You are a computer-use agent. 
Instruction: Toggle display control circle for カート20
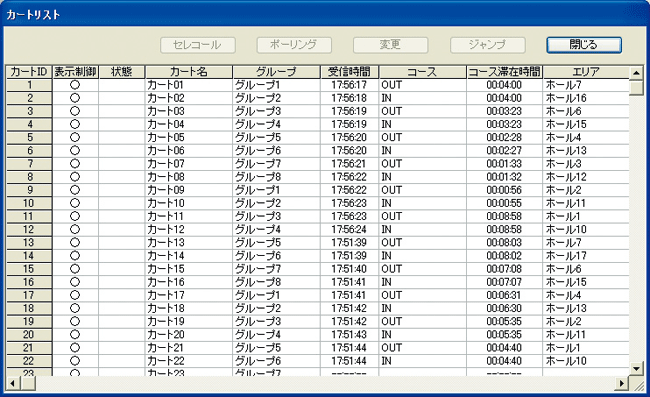[x=75, y=334]
